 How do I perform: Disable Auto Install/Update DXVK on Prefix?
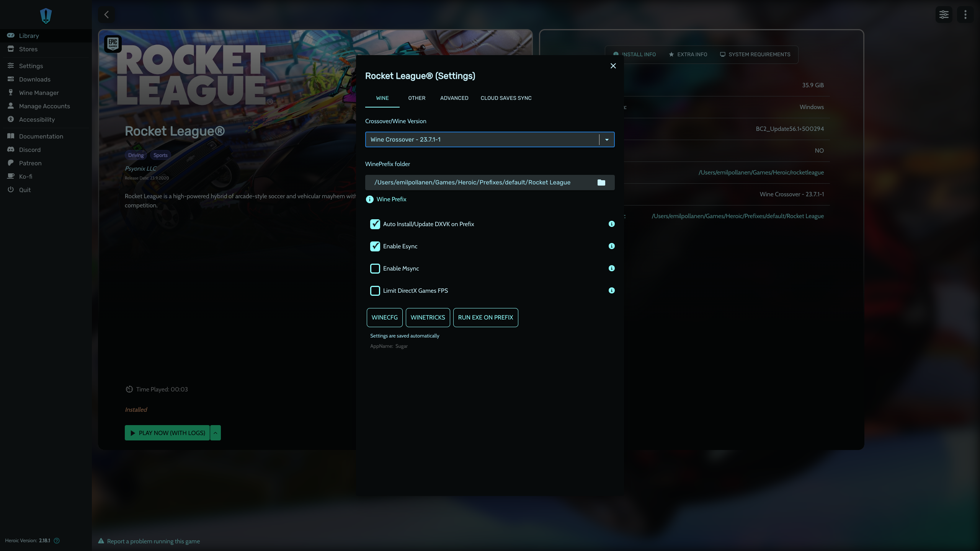[x=375, y=224]
